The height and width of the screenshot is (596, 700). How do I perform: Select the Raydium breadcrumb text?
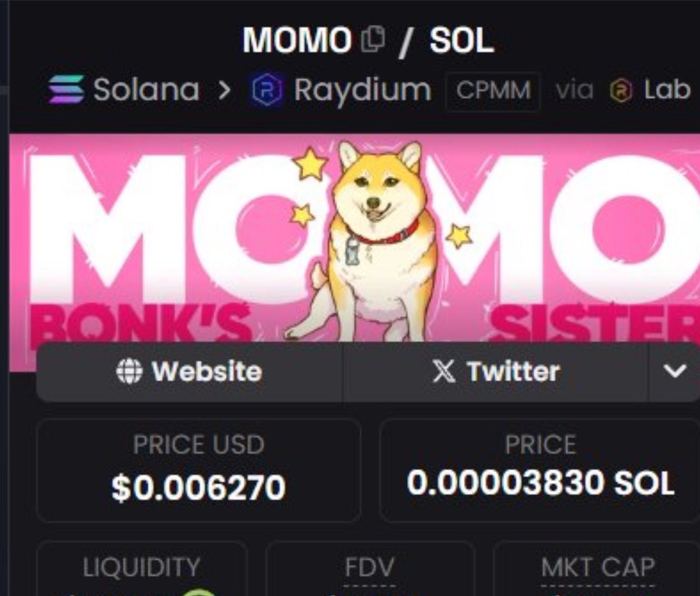pyautogui.click(x=363, y=90)
